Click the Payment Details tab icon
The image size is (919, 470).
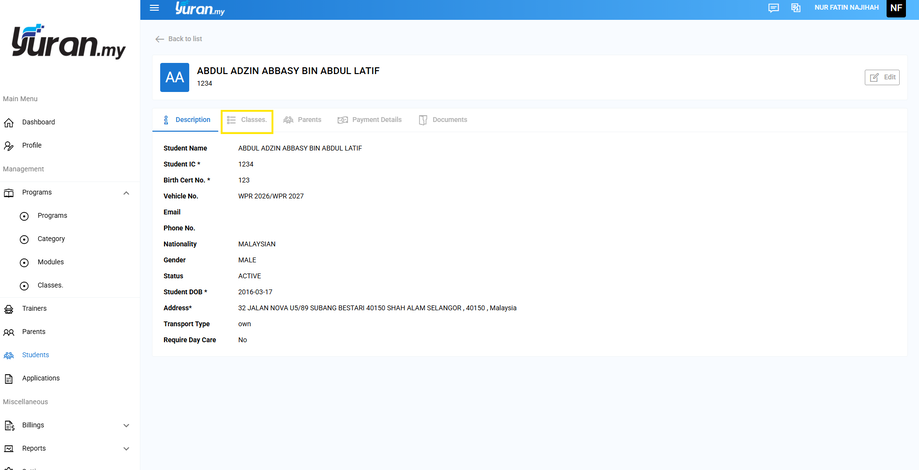[x=342, y=120]
